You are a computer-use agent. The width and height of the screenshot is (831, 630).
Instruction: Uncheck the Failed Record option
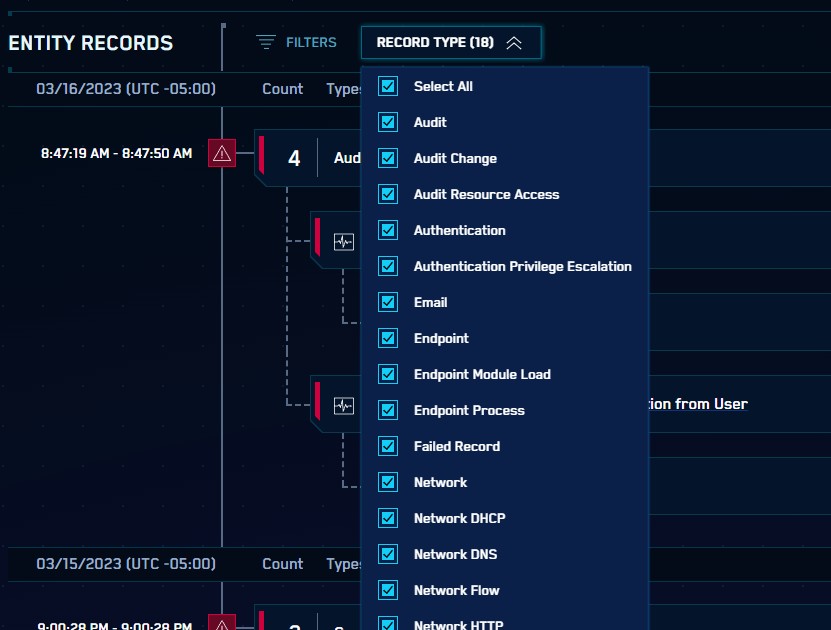click(387, 446)
